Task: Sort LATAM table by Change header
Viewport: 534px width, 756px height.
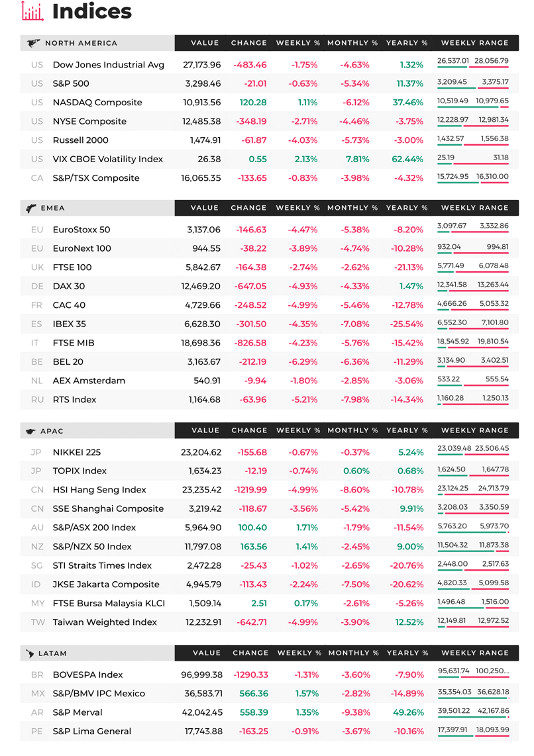Action: [251, 653]
